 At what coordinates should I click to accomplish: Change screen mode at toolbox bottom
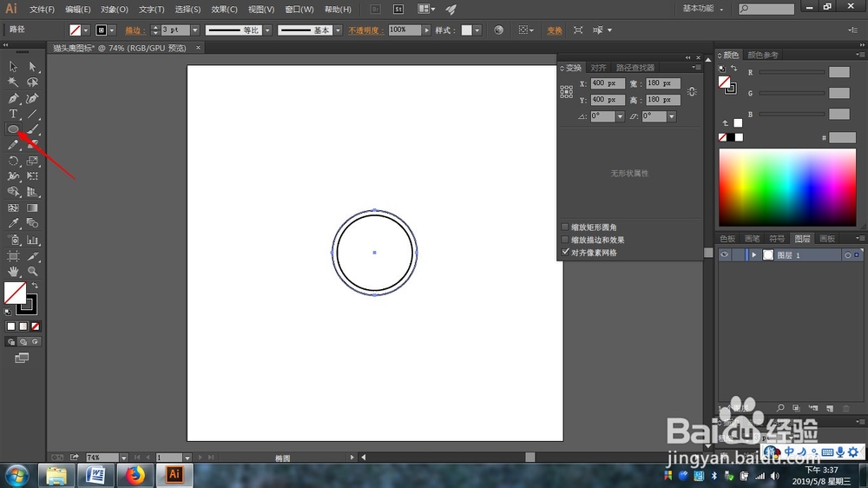pos(22,358)
